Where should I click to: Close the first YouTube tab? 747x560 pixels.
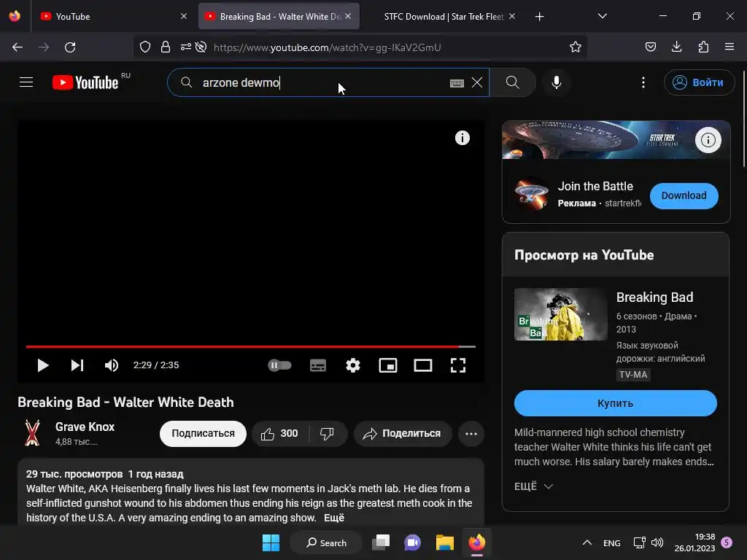coord(184,16)
